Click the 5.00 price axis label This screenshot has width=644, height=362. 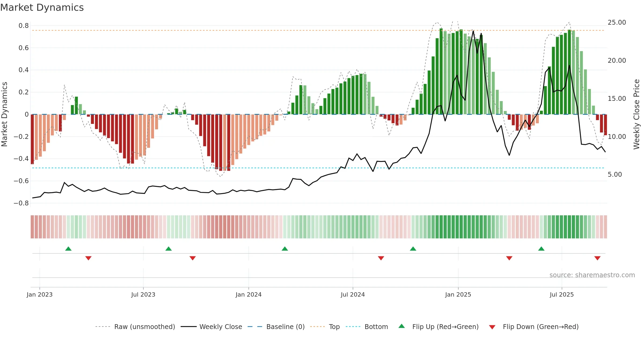[x=615, y=175]
